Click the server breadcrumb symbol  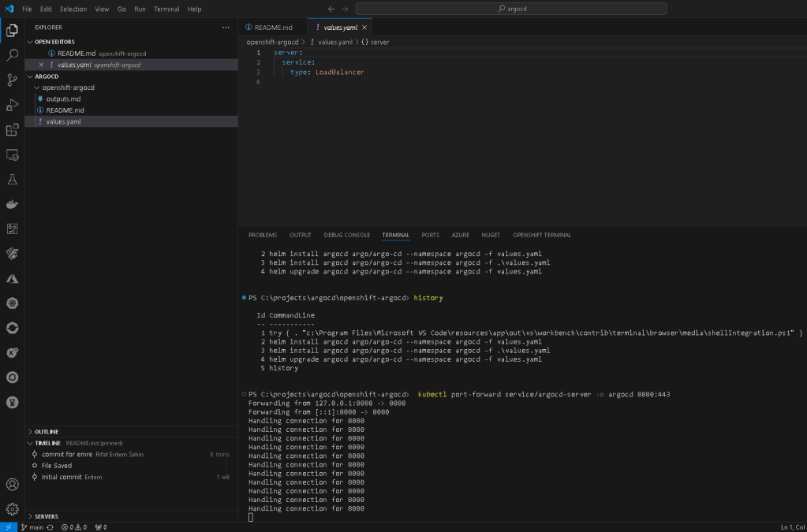375,42
